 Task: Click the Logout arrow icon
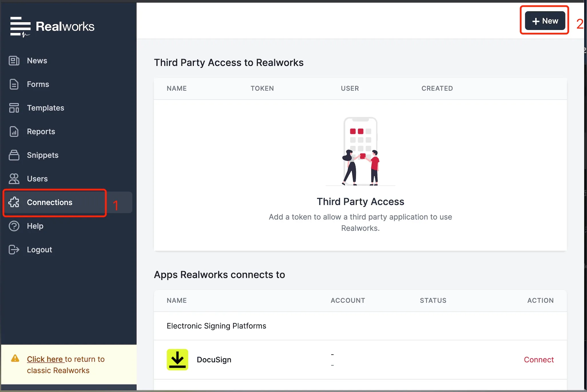[14, 250]
